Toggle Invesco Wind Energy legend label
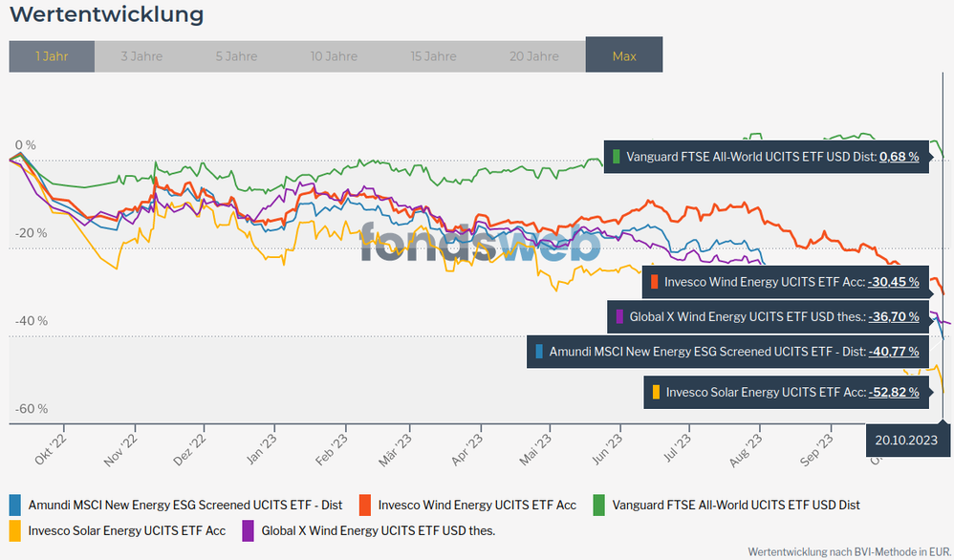954x560 pixels. 477,505
